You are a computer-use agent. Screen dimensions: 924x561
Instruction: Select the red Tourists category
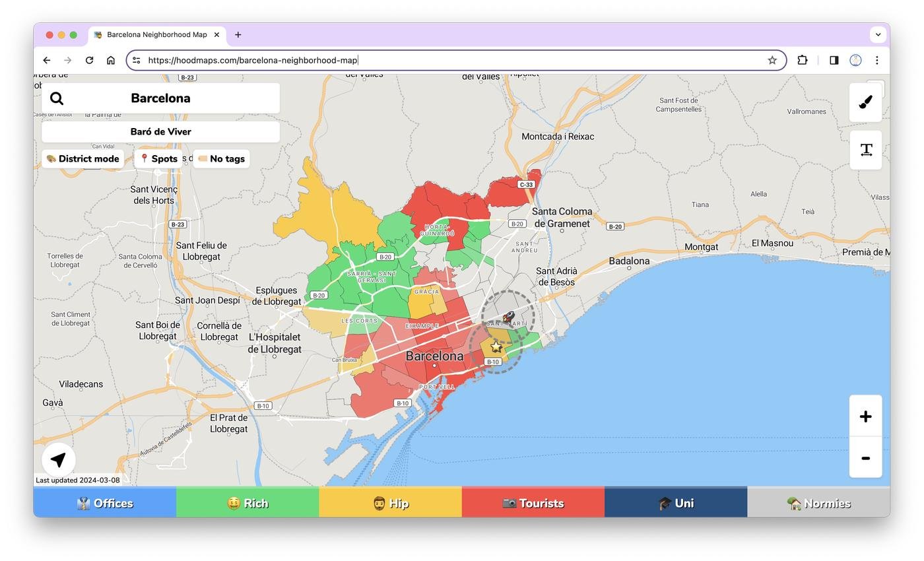[x=533, y=503]
